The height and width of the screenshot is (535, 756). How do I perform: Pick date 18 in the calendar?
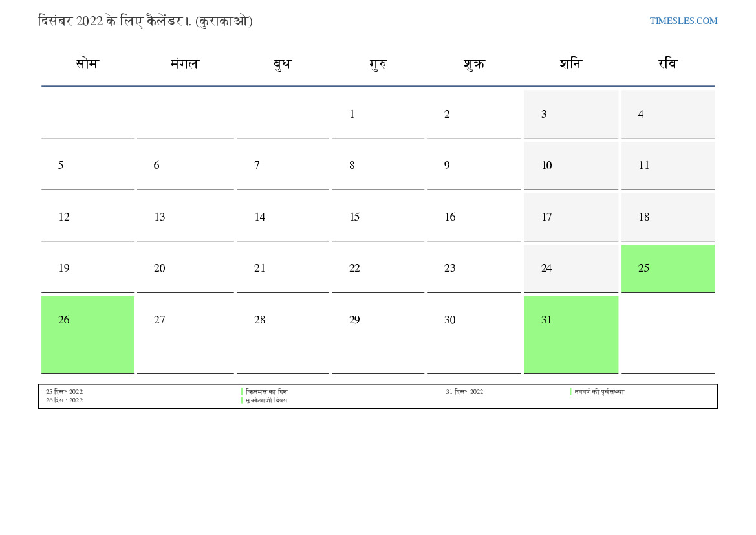[x=668, y=217]
